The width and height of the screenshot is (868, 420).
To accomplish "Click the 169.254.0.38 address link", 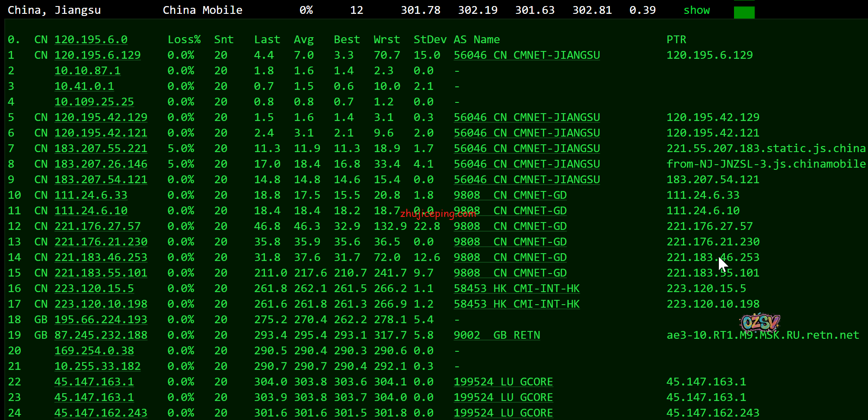I will (94, 351).
